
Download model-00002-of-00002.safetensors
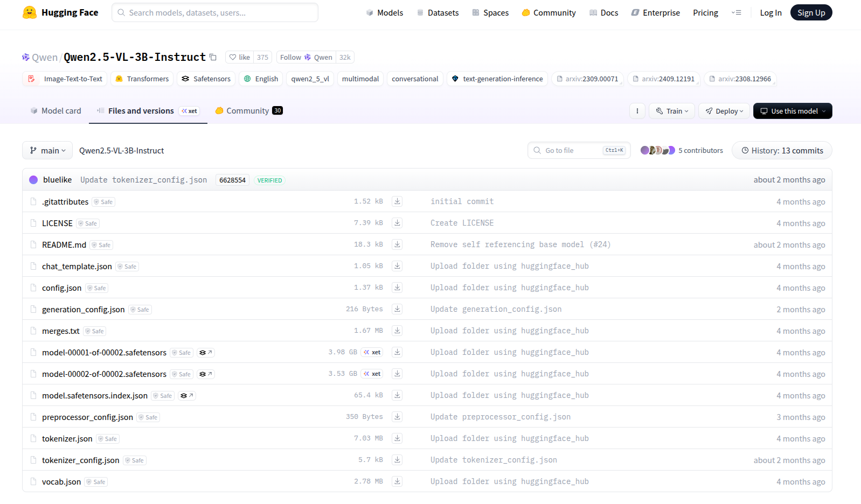[x=397, y=374]
